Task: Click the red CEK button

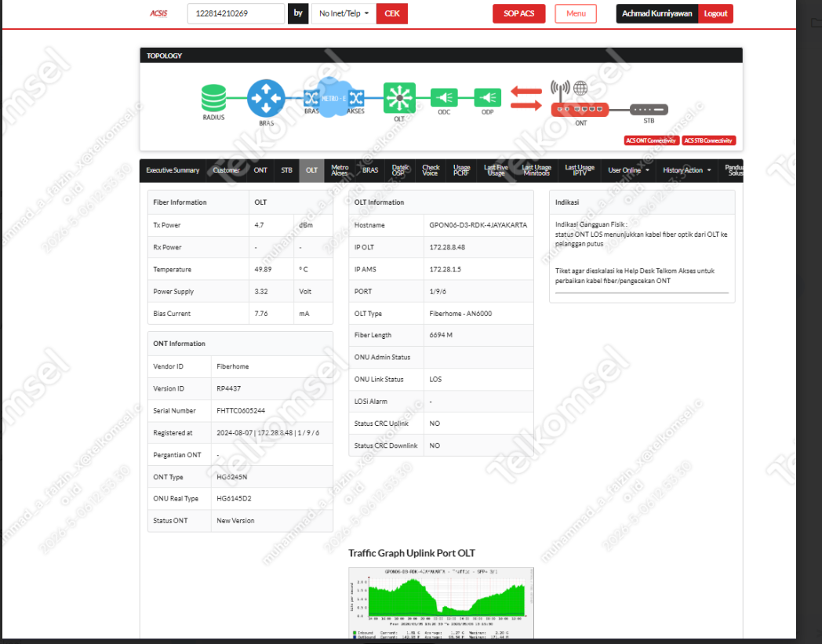Action: tap(391, 13)
